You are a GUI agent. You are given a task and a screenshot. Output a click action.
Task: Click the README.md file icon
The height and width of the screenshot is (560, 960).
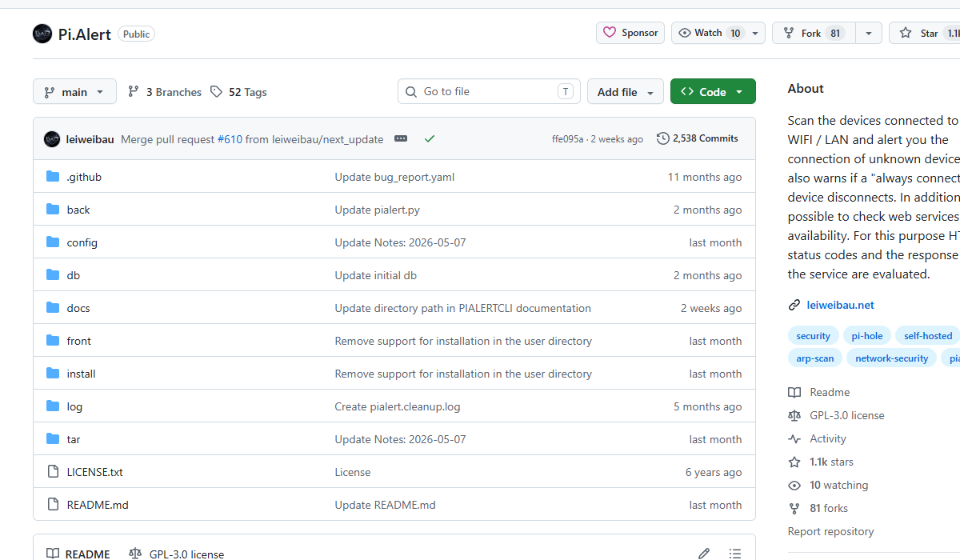coord(53,505)
